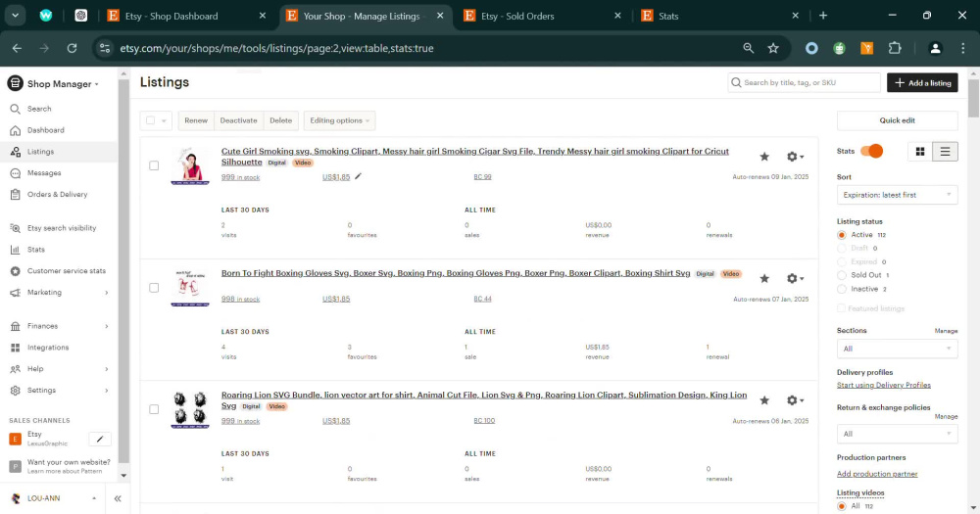Viewport: 980px width, 514px height.
Task: Click the Search icon in Shop Manager sidebar
Action: coord(15,109)
